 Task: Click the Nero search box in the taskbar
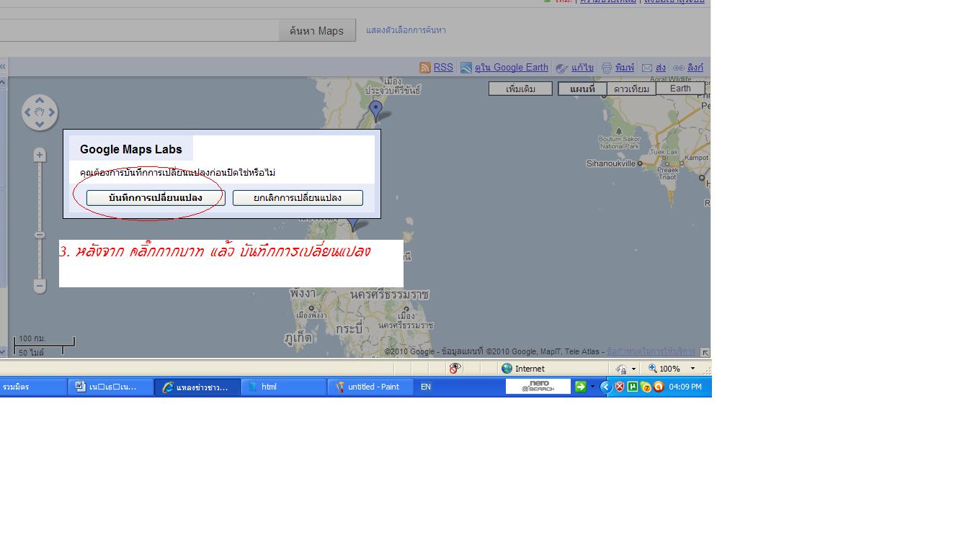[538, 387]
